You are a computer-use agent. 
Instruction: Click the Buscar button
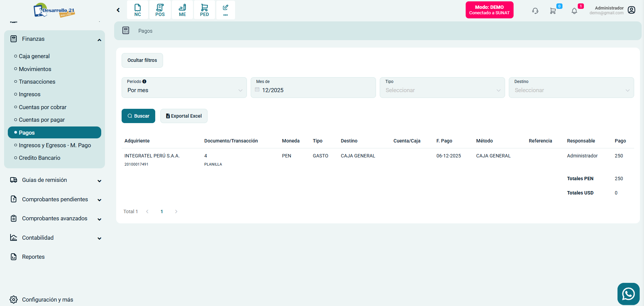coord(138,116)
